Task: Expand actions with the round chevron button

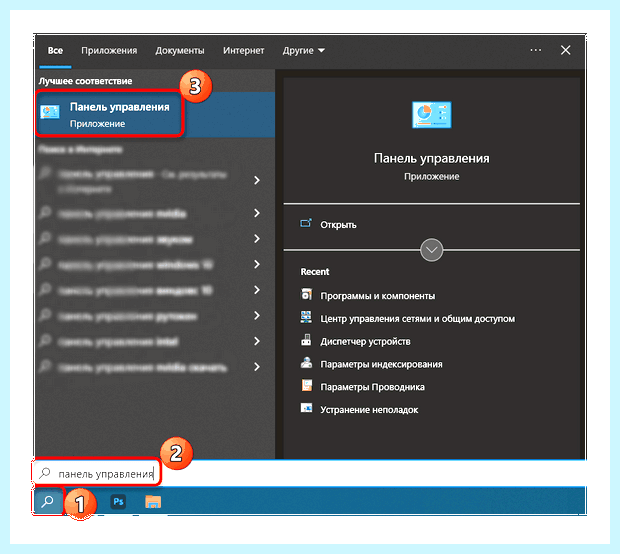Action: pos(431,250)
